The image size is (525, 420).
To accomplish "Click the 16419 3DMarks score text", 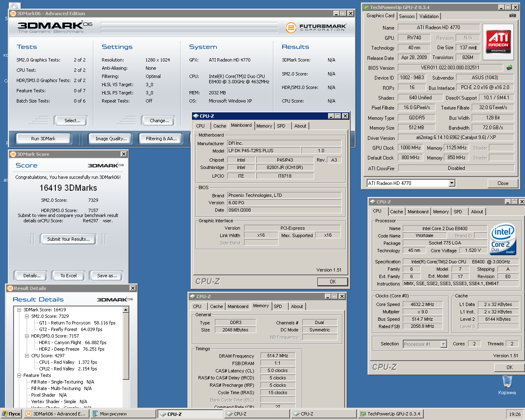I will (68, 188).
